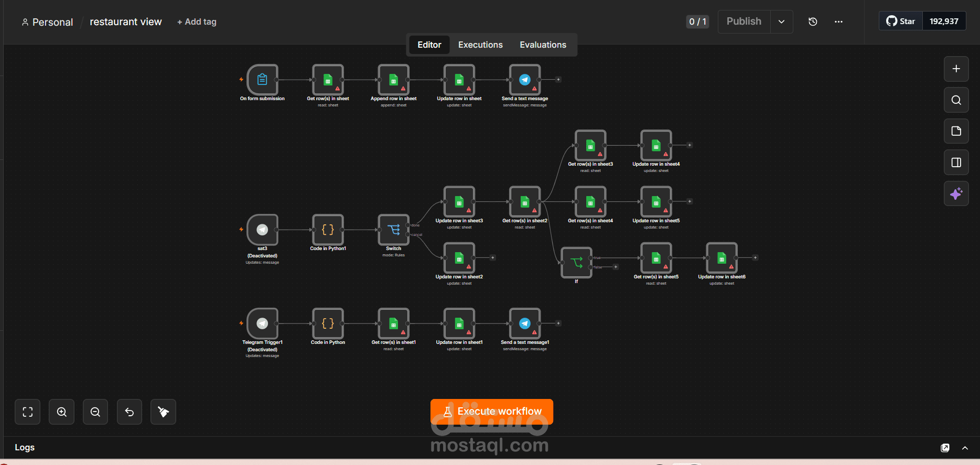Zoom out of the canvas
The image size is (980, 465).
coord(95,412)
